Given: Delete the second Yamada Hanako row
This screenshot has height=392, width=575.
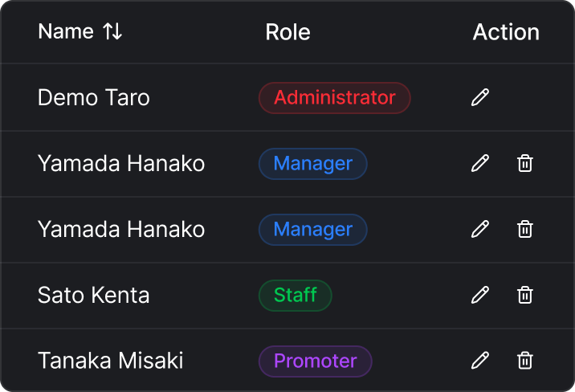Looking at the screenshot, I should pyautogui.click(x=525, y=230).
